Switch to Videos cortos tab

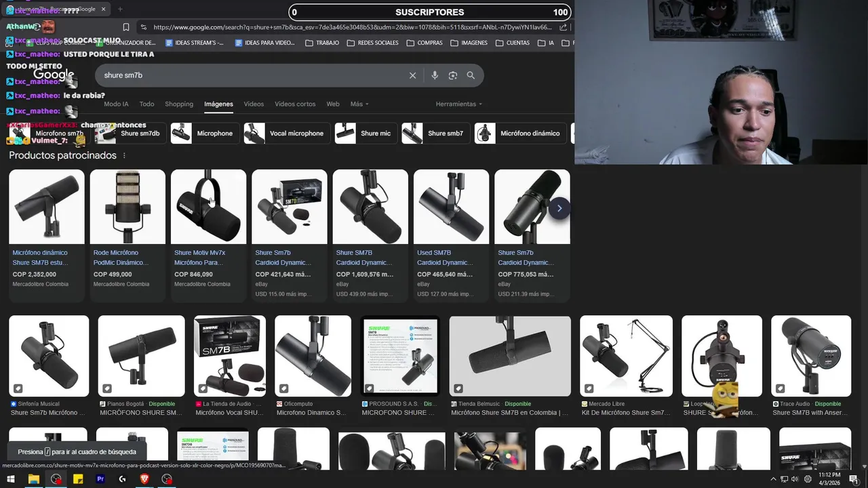pos(295,104)
